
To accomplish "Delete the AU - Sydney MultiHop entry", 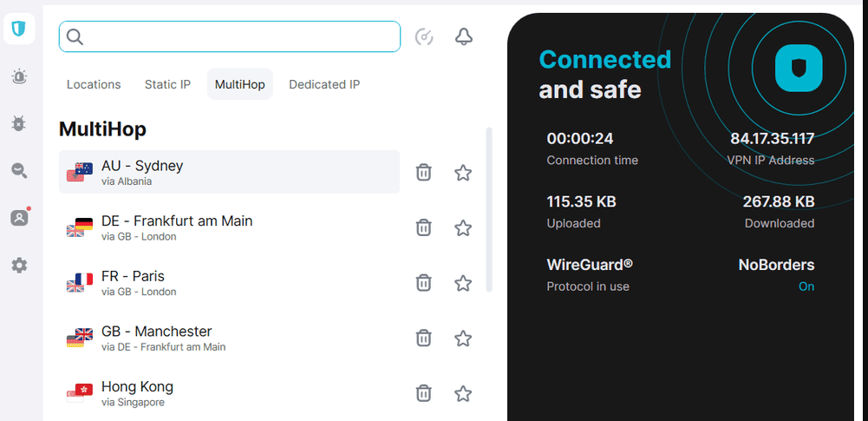I will tap(423, 172).
